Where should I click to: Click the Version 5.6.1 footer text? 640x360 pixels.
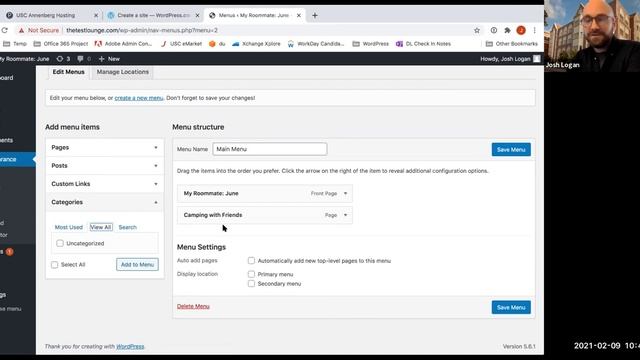pyautogui.click(x=519, y=347)
